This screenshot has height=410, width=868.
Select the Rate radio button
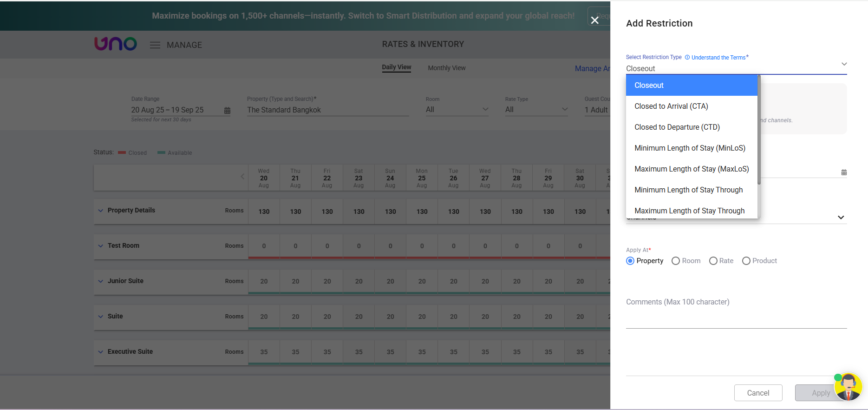(713, 261)
